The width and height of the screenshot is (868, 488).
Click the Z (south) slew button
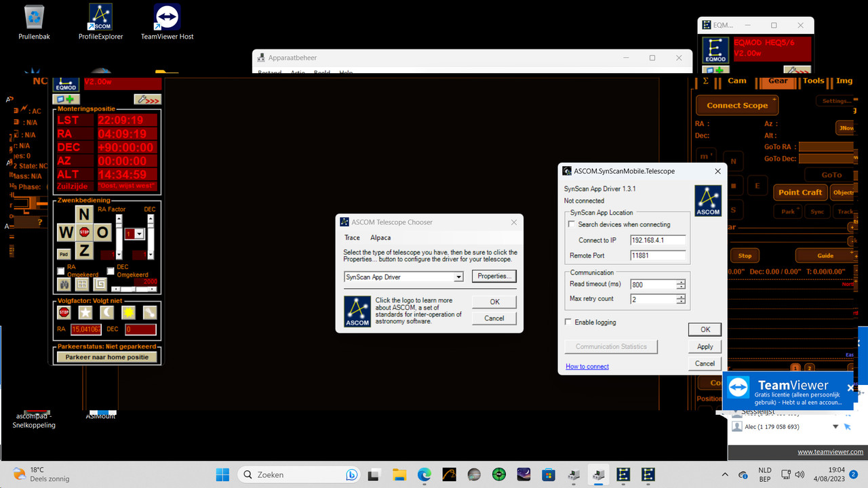pos(84,250)
